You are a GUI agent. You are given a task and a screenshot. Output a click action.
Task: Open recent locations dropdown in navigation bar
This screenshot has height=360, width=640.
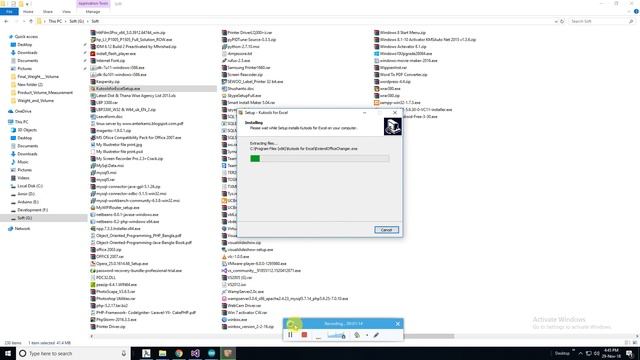pyautogui.click(x=24, y=21)
